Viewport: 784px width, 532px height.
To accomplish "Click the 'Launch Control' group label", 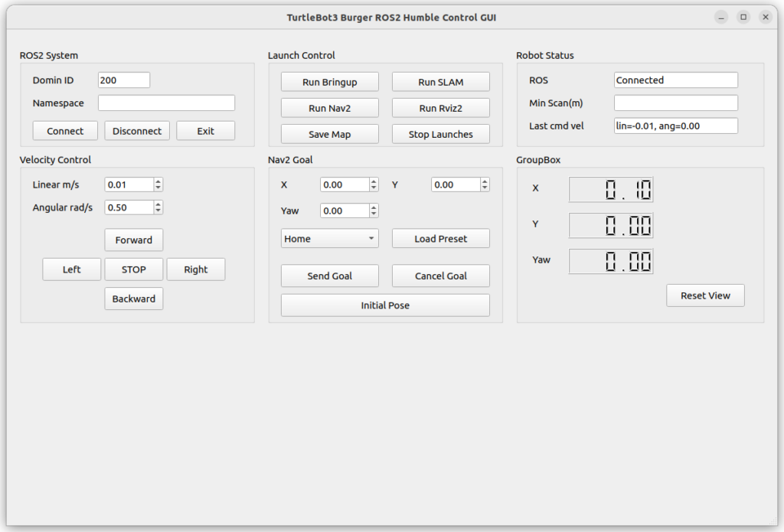I will point(302,56).
